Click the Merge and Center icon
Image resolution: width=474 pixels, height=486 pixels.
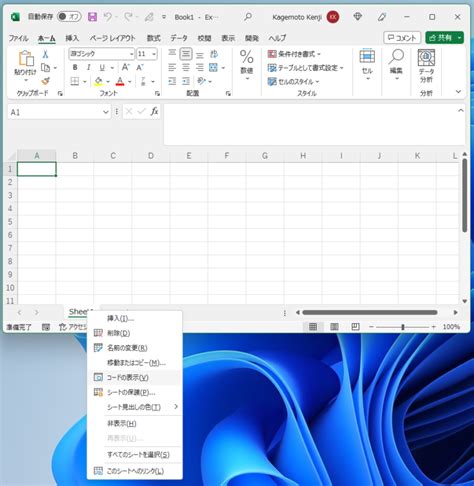(213, 68)
